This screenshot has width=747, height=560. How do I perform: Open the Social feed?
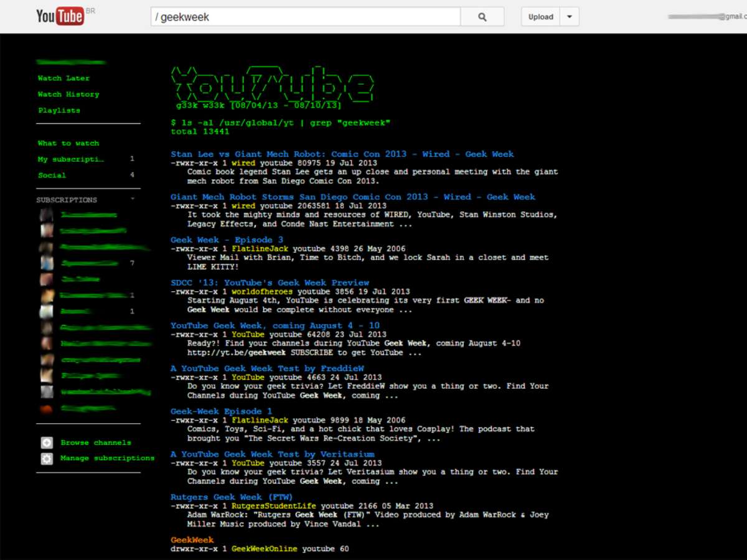[52, 175]
